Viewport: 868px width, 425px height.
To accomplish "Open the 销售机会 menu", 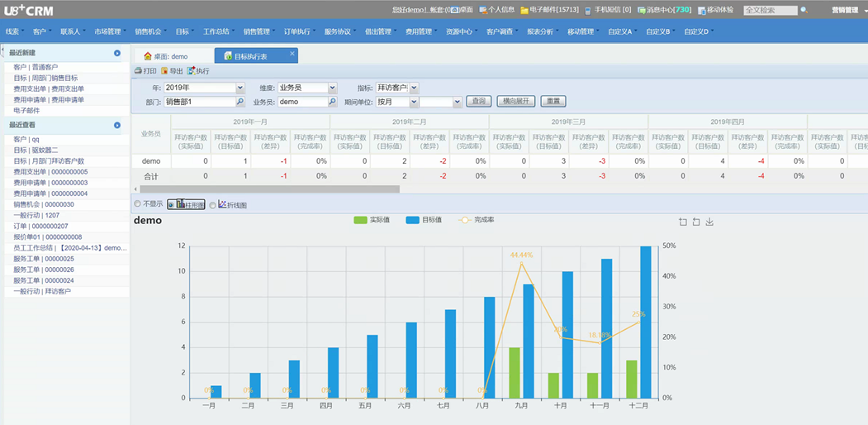I will [150, 31].
